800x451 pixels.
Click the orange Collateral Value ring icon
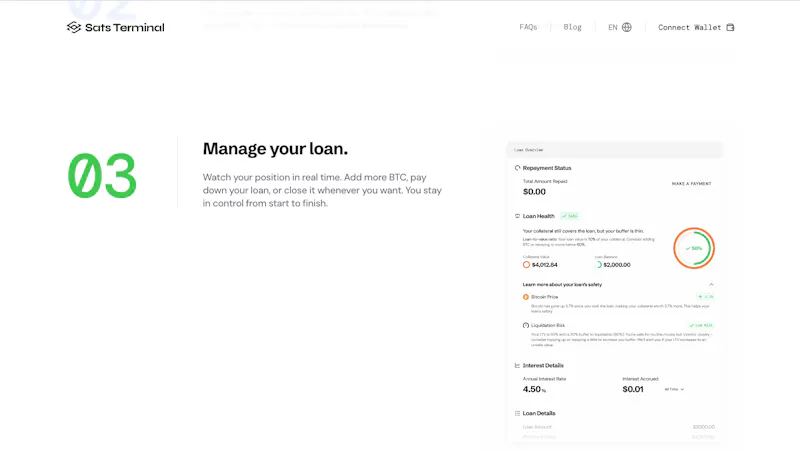[526, 265]
